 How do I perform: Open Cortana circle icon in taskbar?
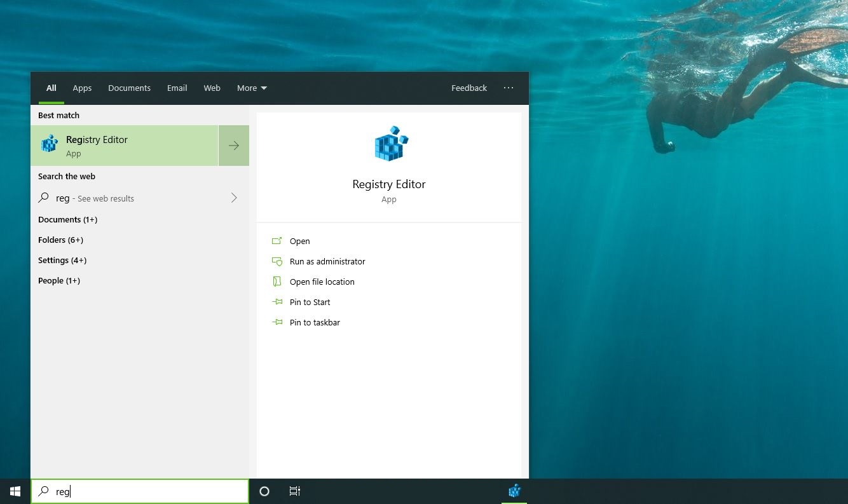click(x=264, y=491)
